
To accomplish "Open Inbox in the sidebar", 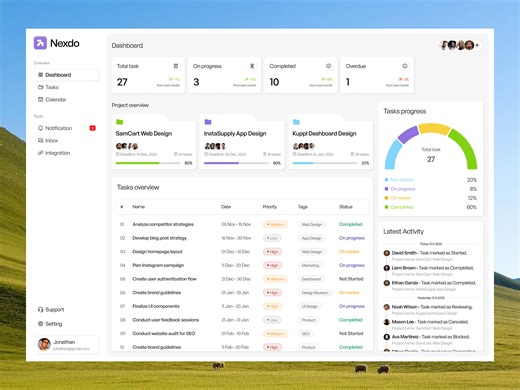I will pos(48,140).
